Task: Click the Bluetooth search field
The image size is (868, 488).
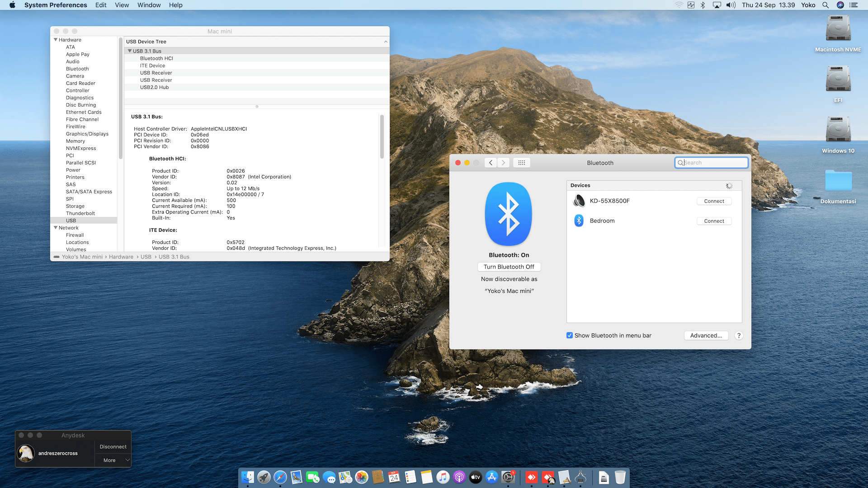Action: tap(712, 163)
